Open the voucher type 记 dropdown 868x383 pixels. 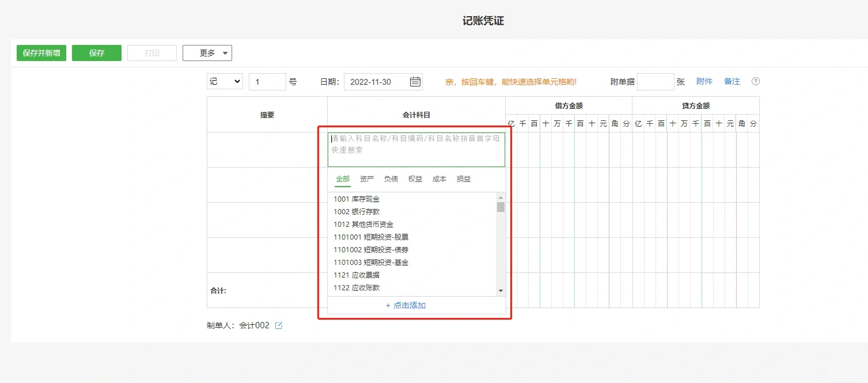pos(224,81)
